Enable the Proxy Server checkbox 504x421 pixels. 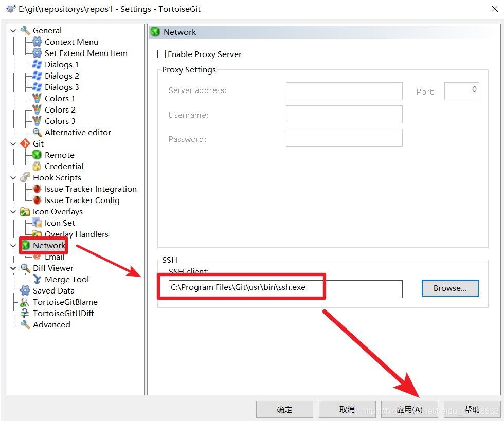(161, 54)
